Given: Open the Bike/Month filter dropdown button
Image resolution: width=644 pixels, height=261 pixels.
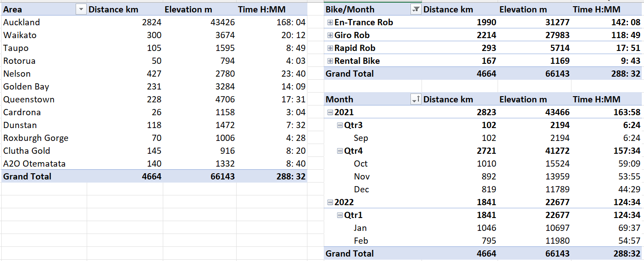Looking at the screenshot, I should pyautogui.click(x=416, y=9).
